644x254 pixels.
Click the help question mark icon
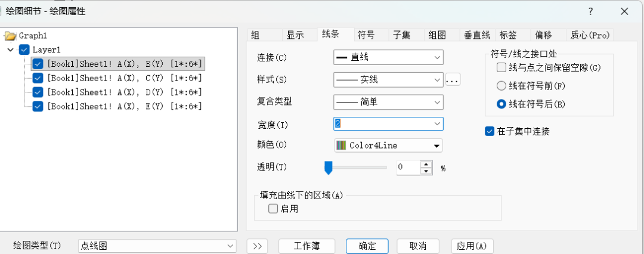coord(590,11)
